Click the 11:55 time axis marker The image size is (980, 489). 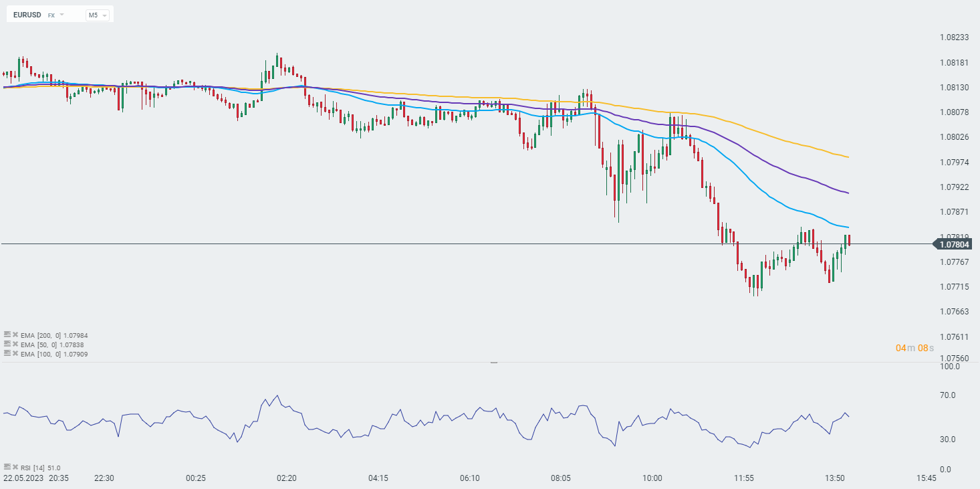(743, 478)
